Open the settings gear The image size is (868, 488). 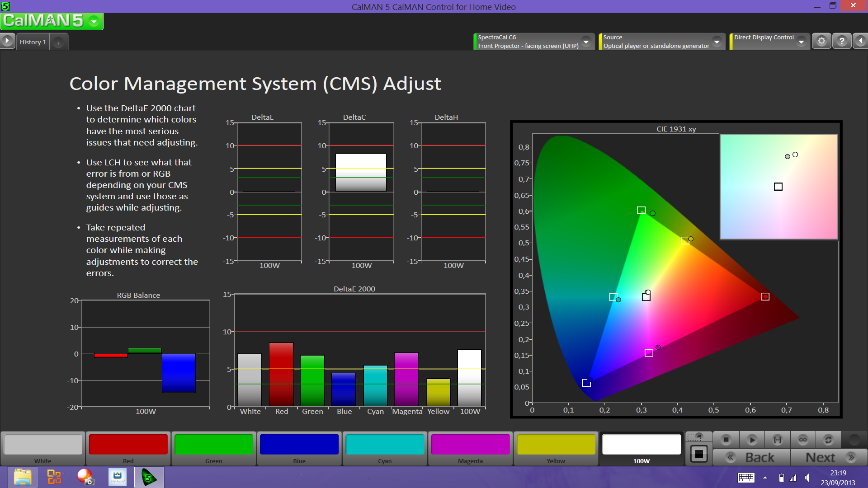pyautogui.click(x=821, y=41)
